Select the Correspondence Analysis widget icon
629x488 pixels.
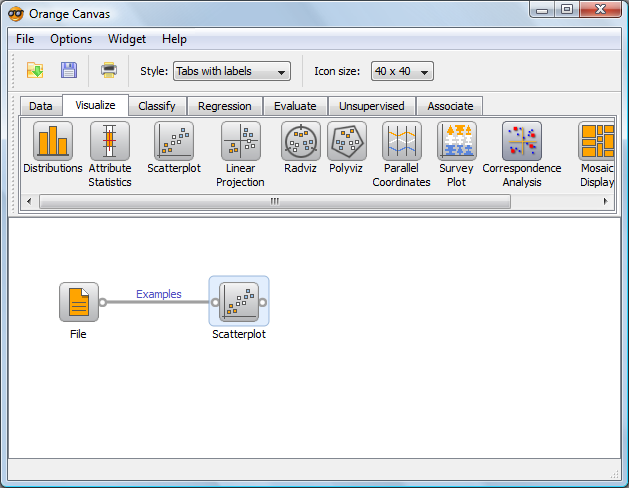pyautogui.click(x=522, y=142)
